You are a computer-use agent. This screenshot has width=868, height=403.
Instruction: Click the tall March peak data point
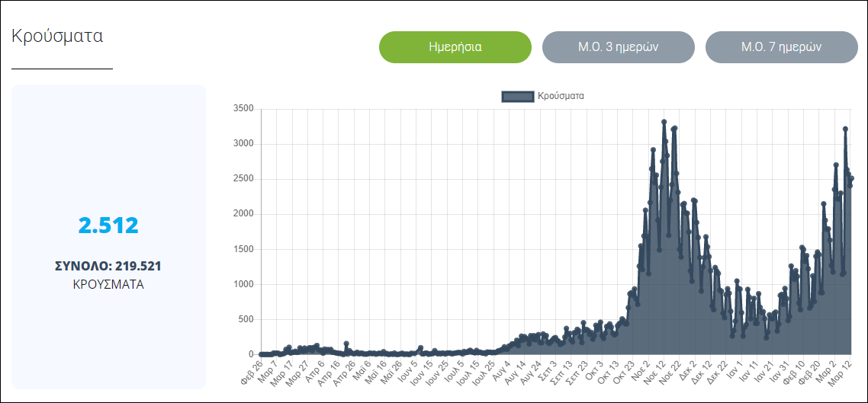(845, 130)
